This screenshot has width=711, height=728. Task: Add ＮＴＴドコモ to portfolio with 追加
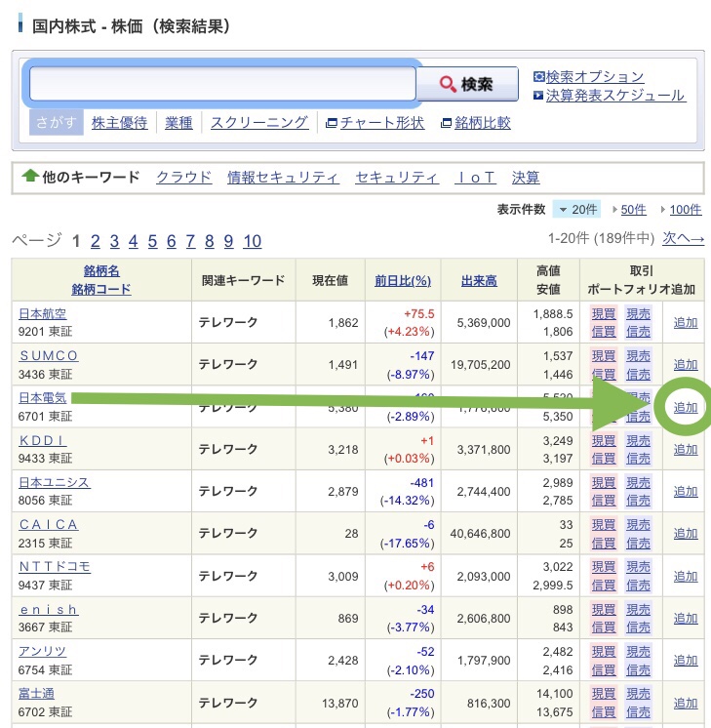(686, 576)
